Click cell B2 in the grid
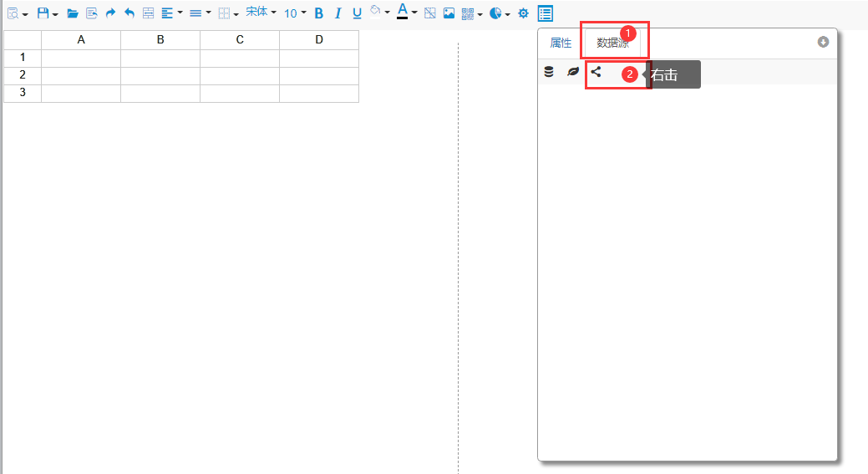Image resolution: width=868 pixels, height=474 pixels. click(x=160, y=76)
